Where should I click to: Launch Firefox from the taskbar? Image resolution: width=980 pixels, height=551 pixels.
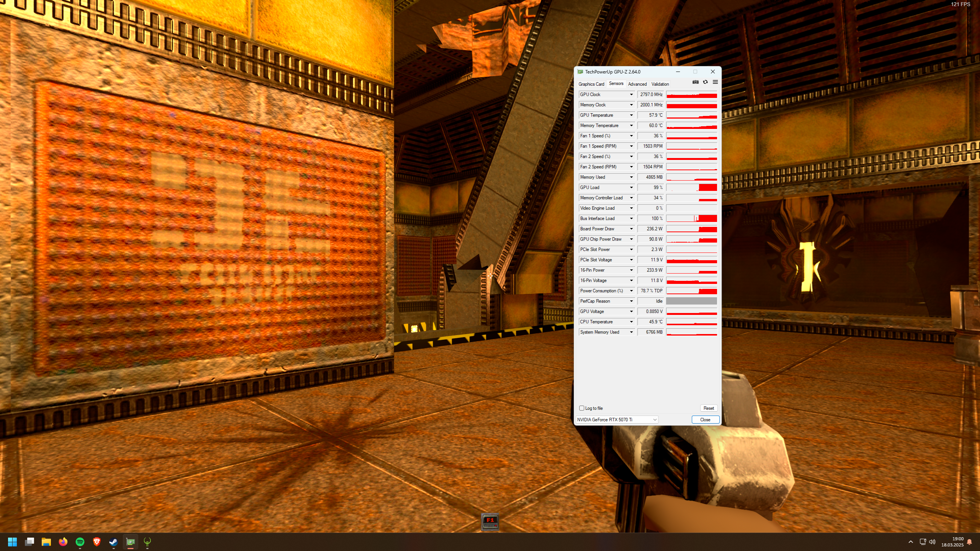click(63, 542)
